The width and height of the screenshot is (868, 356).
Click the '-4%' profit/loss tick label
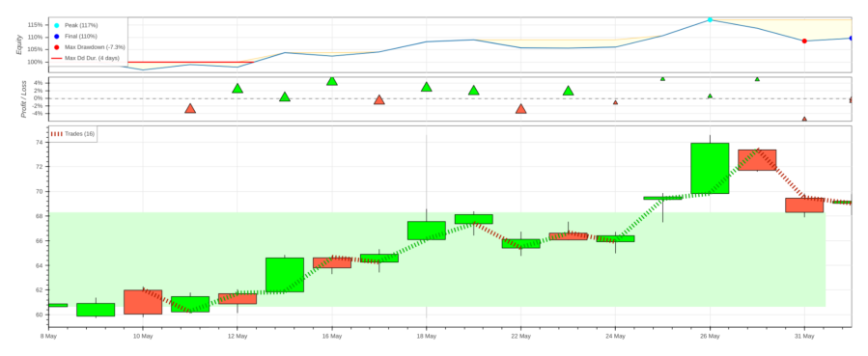coord(38,113)
